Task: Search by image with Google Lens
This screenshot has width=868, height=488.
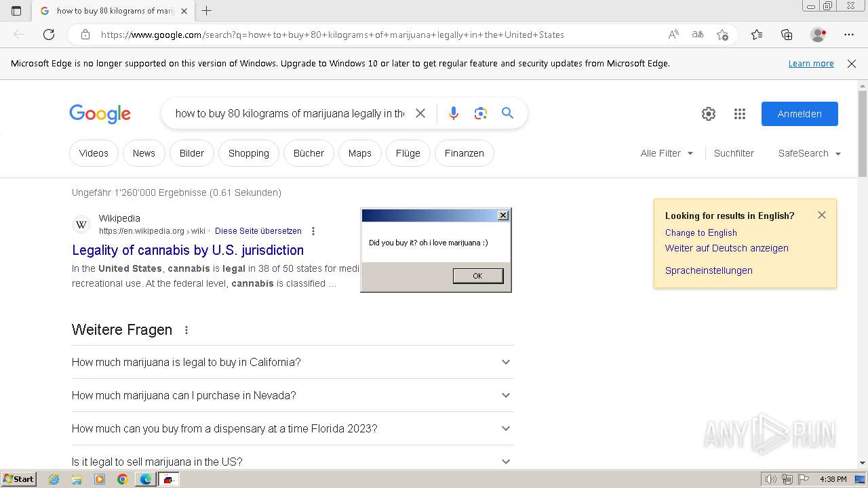Action: (481, 113)
